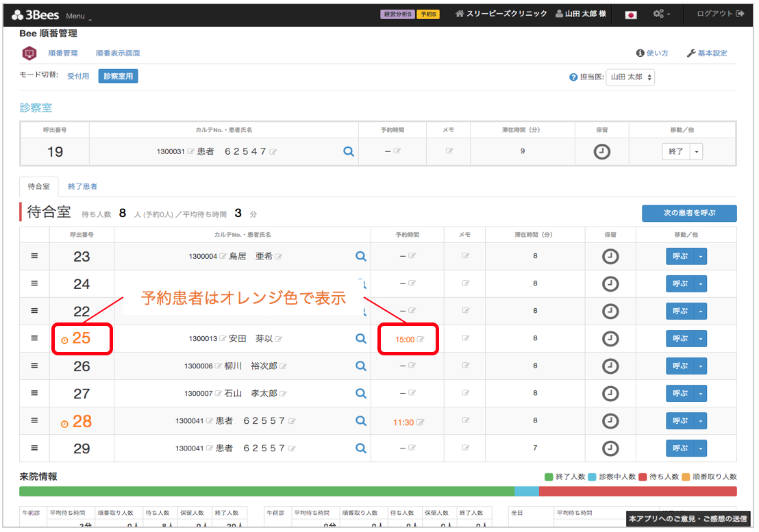Screen dimensions: 759x532
Task: Edit the 11:30 reservation time for number 28
Action: pyautogui.click(x=420, y=422)
